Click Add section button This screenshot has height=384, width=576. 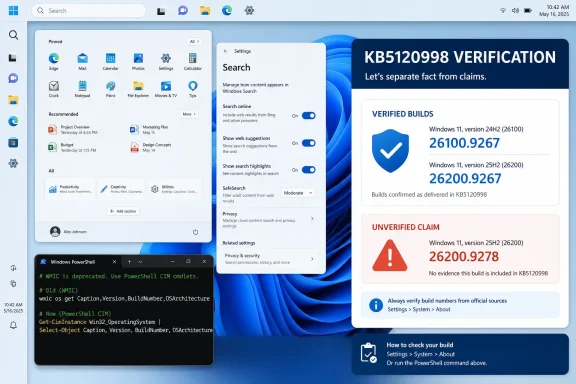click(x=123, y=211)
